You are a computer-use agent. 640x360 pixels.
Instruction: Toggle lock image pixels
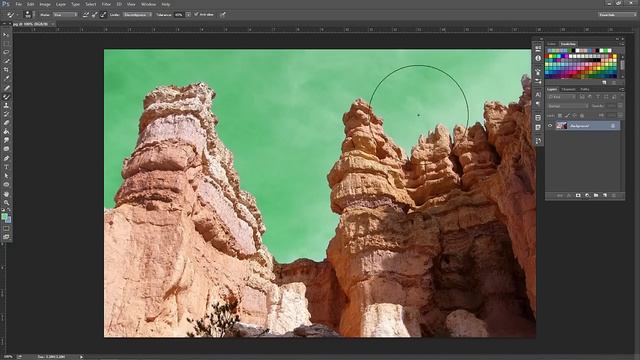567,116
